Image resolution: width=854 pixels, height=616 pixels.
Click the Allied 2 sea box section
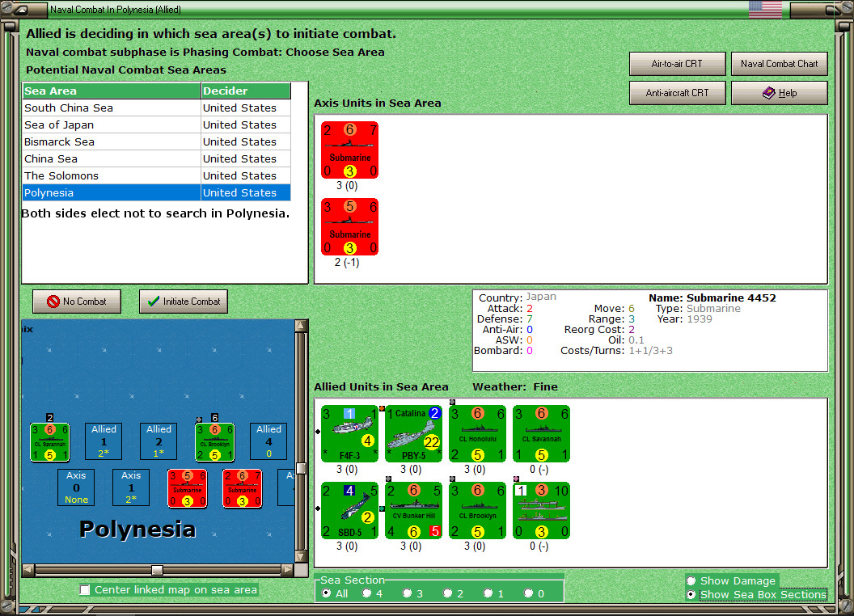point(159,441)
